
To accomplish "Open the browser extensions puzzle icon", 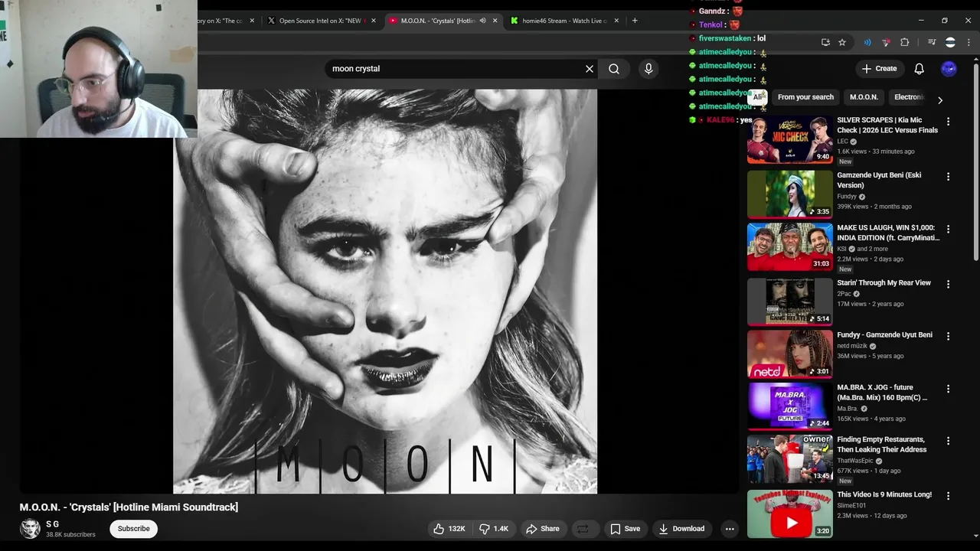I will pos(904,42).
